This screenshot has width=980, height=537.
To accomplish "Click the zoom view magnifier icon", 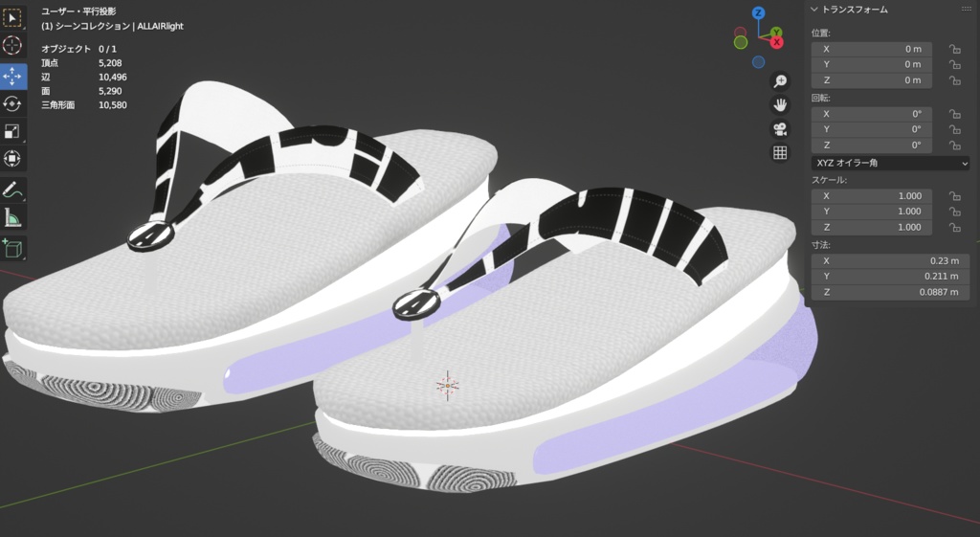I will 780,81.
